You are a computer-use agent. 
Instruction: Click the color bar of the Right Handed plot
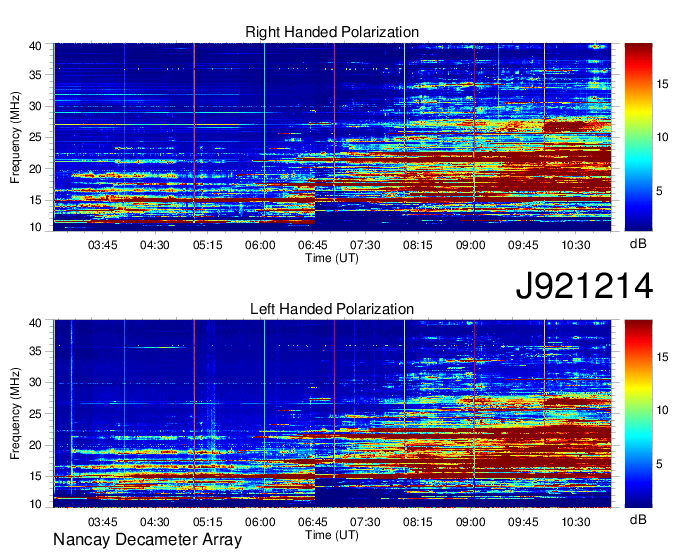click(638, 137)
